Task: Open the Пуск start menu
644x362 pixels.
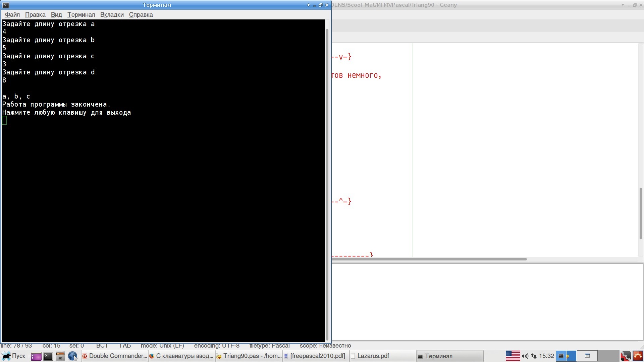Action: (x=14, y=356)
